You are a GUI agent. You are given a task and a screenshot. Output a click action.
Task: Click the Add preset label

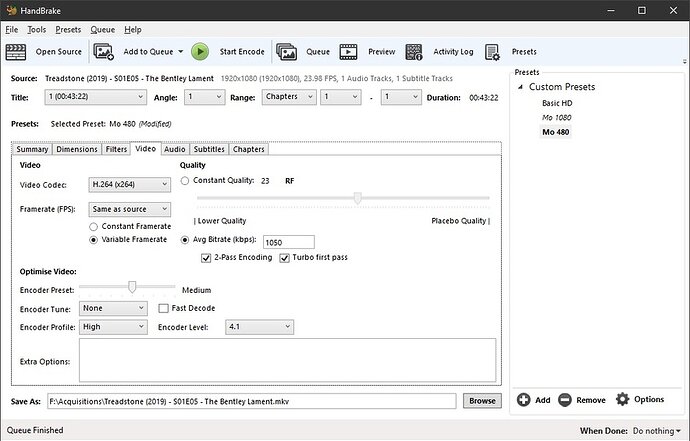pos(543,400)
